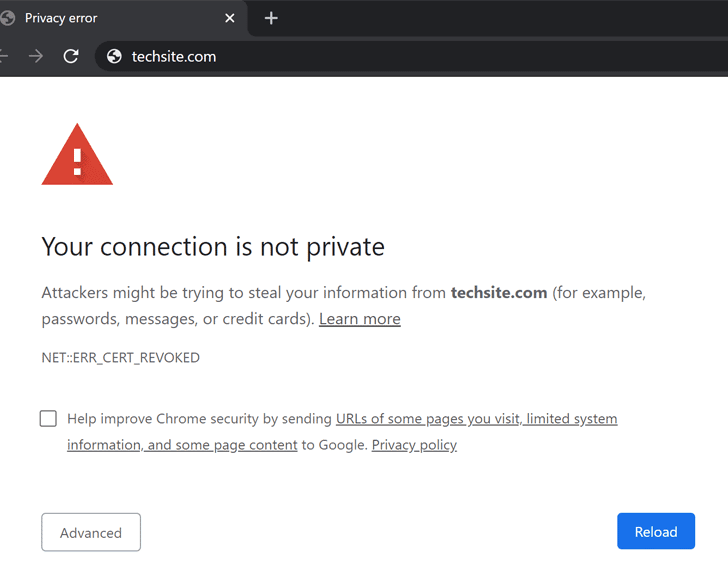The width and height of the screenshot is (728, 563).
Task: Click the site info globe in address bar
Action: tap(114, 56)
